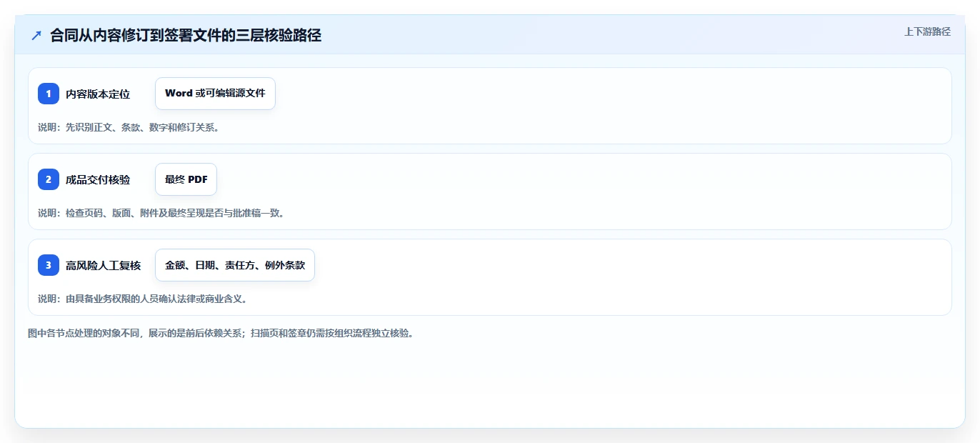The width and height of the screenshot is (980, 443).
Task: Click the Word 或可编辑源文件 chip
Action: pos(215,94)
